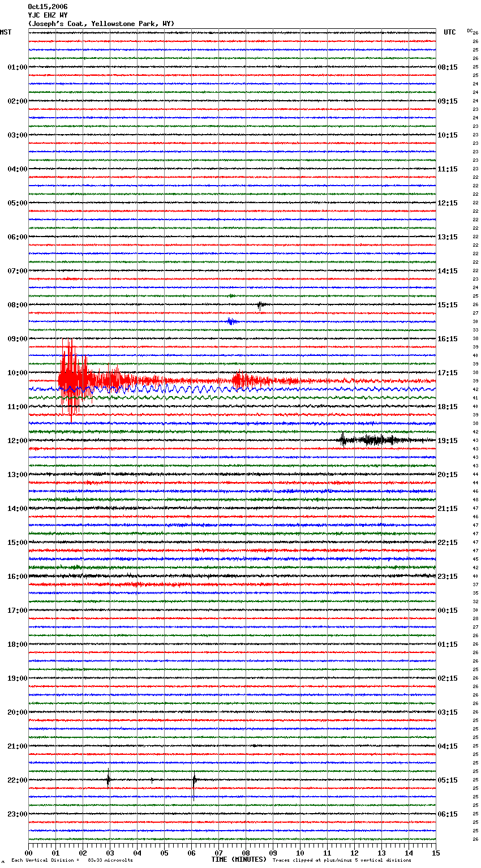This screenshot has height=868, width=481.
Task: Select the MST time label '19:00'
Action: click(17, 678)
